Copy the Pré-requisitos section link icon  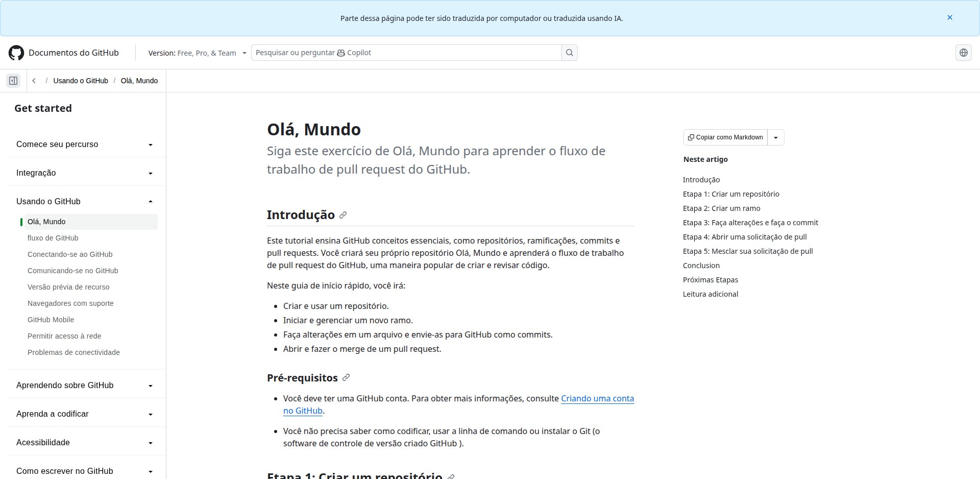(346, 377)
